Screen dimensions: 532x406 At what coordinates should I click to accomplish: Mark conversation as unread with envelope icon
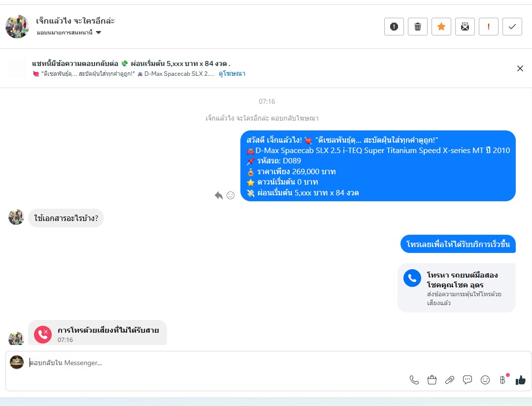(465, 27)
